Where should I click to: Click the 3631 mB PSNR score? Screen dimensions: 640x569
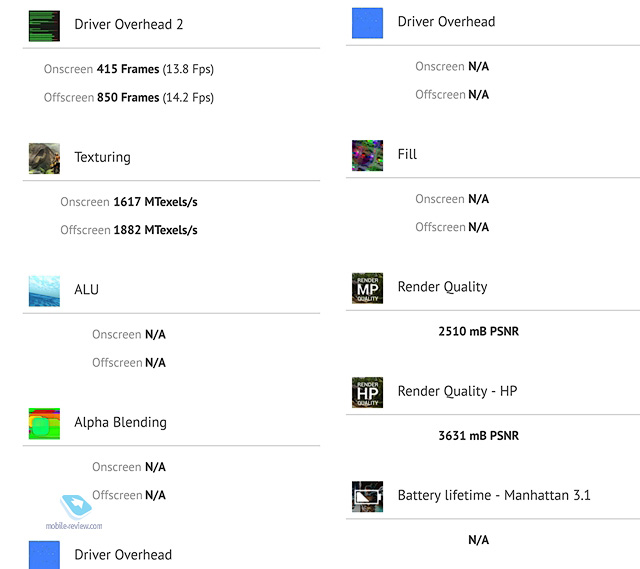pyautogui.click(x=478, y=436)
